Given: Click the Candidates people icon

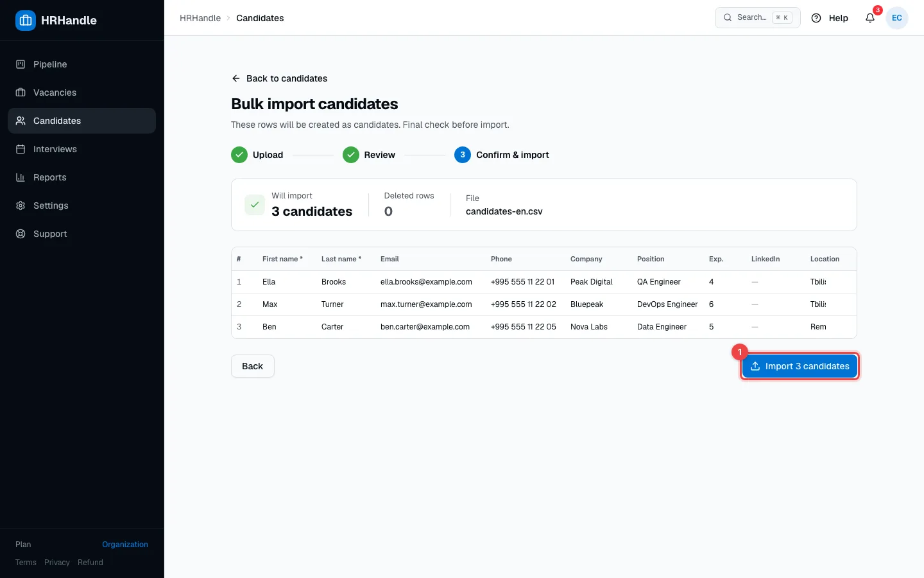Looking at the screenshot, I should pyautogui.click(x=21, y=121).
